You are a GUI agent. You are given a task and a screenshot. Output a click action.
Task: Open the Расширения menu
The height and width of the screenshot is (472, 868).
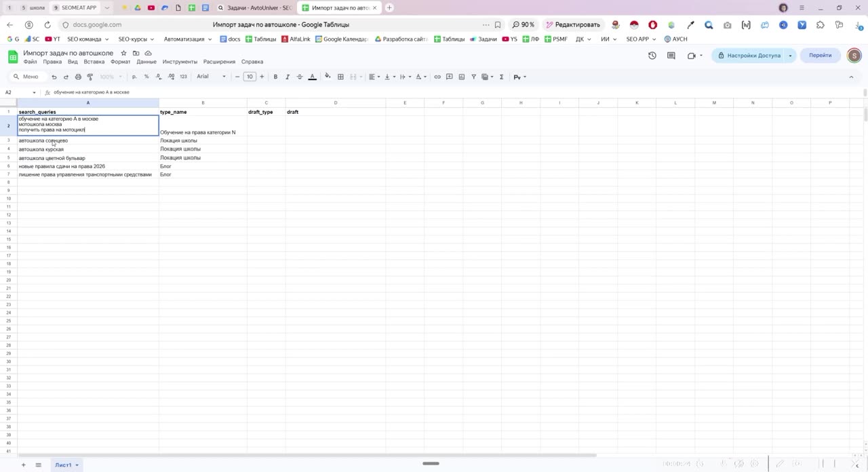pos(219,62)
